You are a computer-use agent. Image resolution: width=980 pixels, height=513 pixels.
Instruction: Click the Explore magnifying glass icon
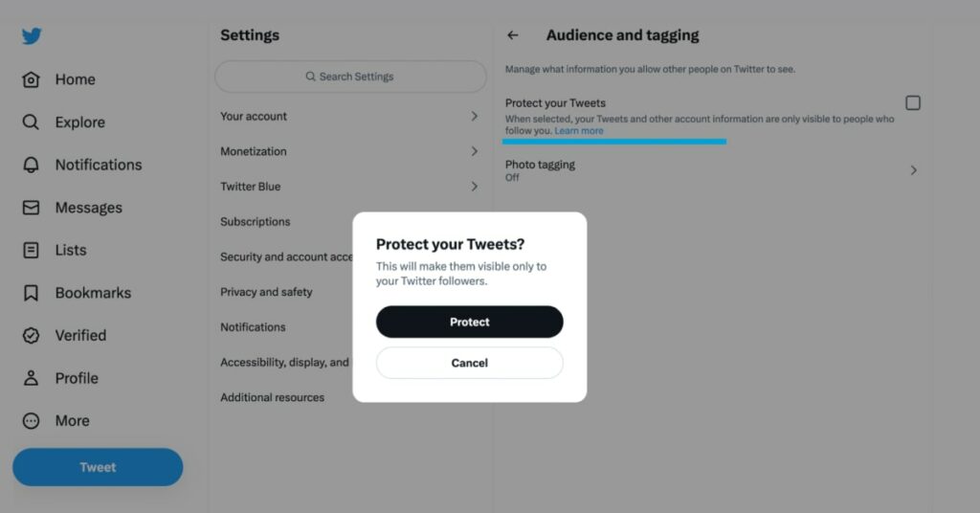31,123
